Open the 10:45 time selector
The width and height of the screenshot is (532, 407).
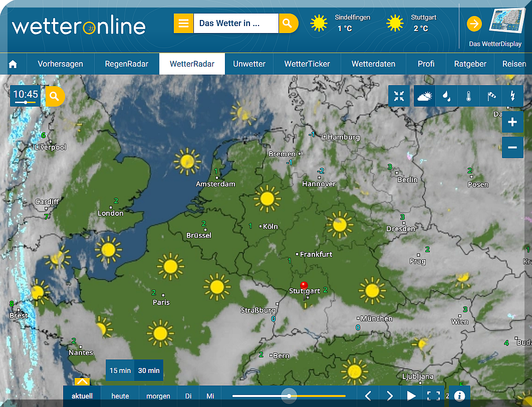(26, 96)
